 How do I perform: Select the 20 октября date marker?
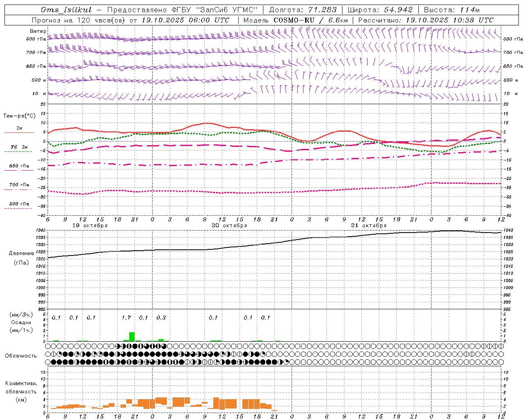(x=229, y=226)
